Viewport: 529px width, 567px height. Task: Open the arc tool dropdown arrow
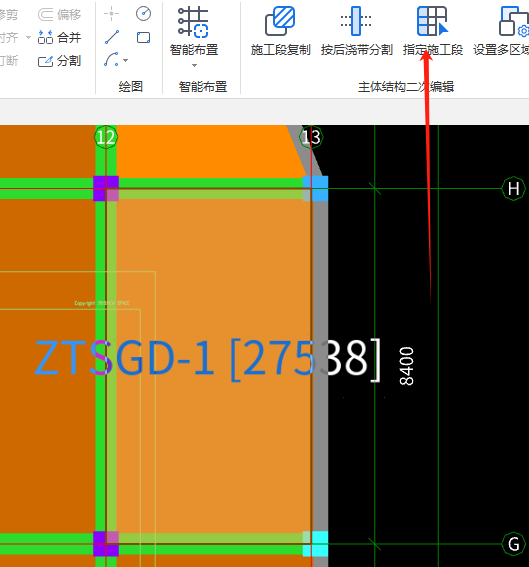(x=125, y=60)
